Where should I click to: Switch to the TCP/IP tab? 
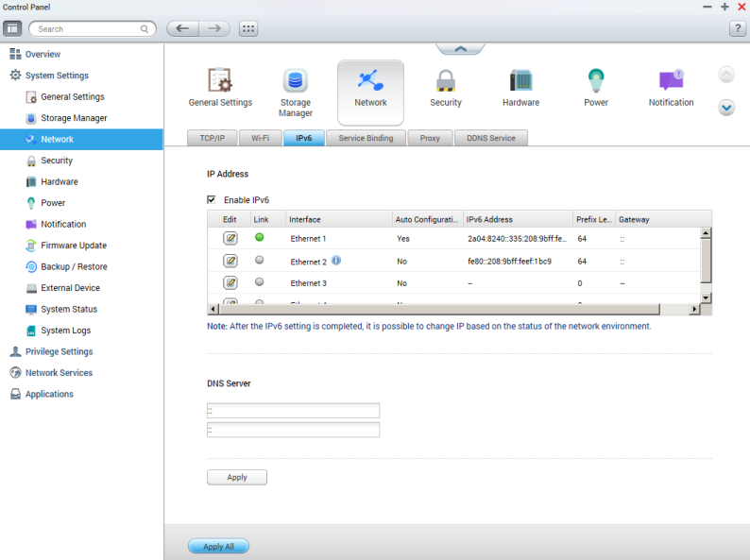coord(212,138)
